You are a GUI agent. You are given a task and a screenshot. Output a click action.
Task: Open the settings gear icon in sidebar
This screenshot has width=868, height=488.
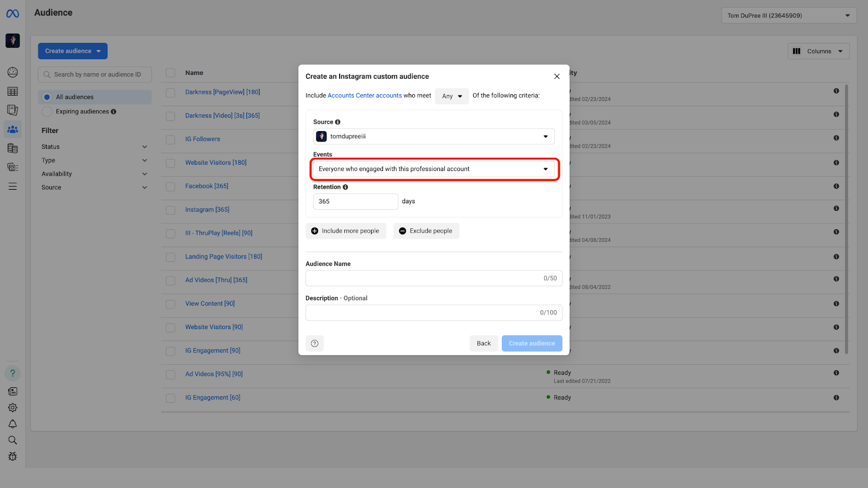[12, 408]
